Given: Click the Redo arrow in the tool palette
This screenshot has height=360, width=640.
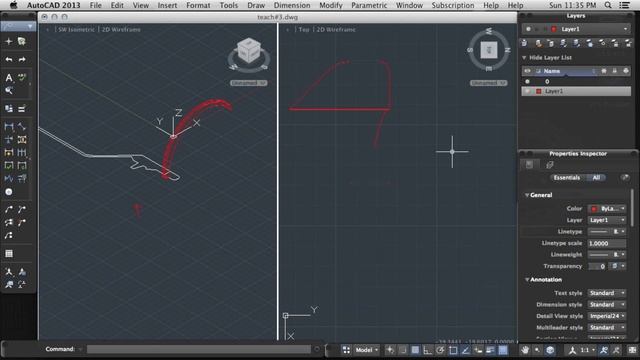Looking at the screenshot, I should [x=22, y=60].
